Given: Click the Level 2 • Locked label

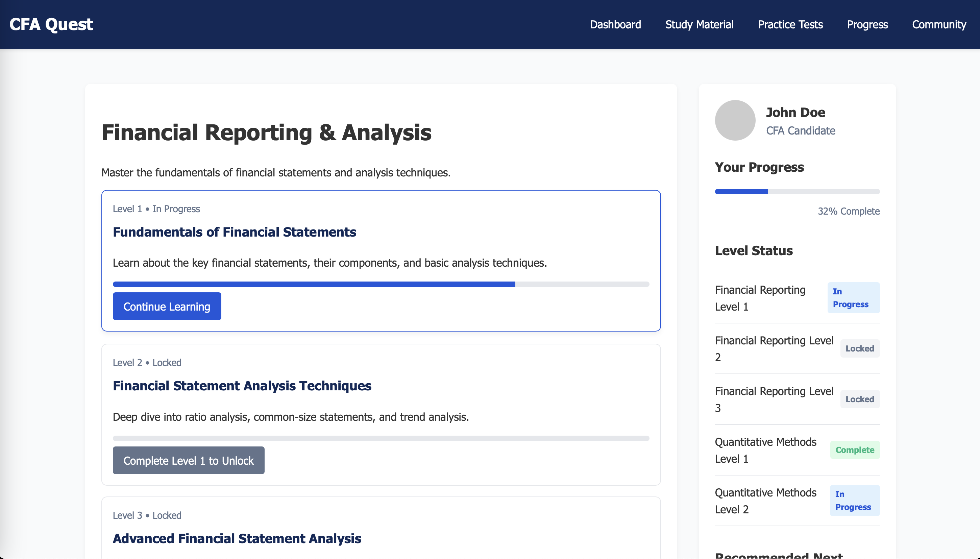Looking at the screenshot, I should coord(147,362).
